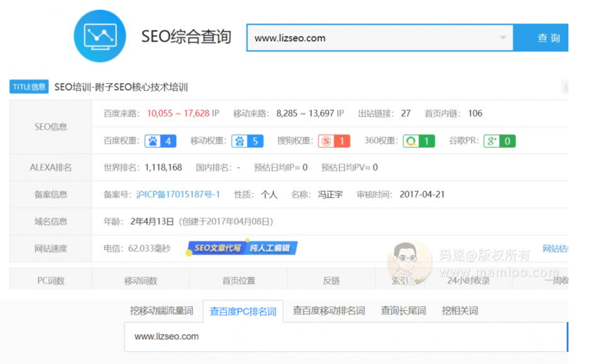The width and height of the screenshot is (598, 364).
Task: Click the 名称 value 冯正宇
Action: [x=330, y=194]
